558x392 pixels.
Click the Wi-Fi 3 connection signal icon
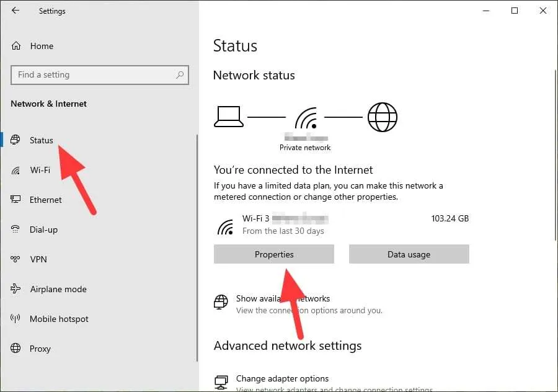pos(225,227)
